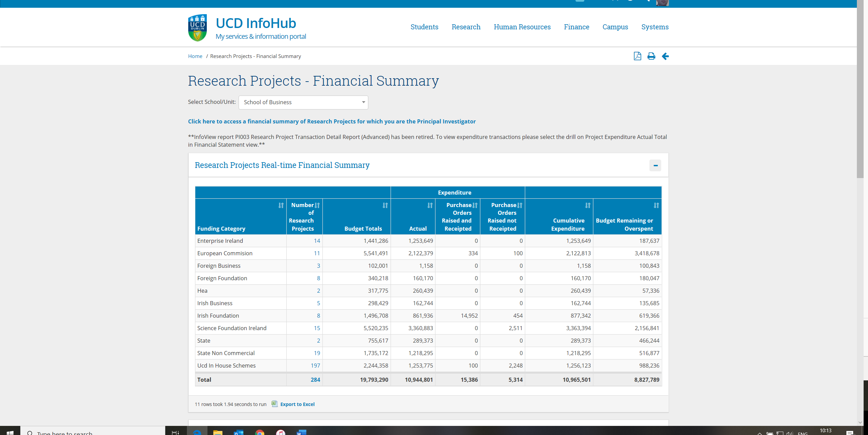Open the Finance menu
868x435 pixels.
point(577,27)
